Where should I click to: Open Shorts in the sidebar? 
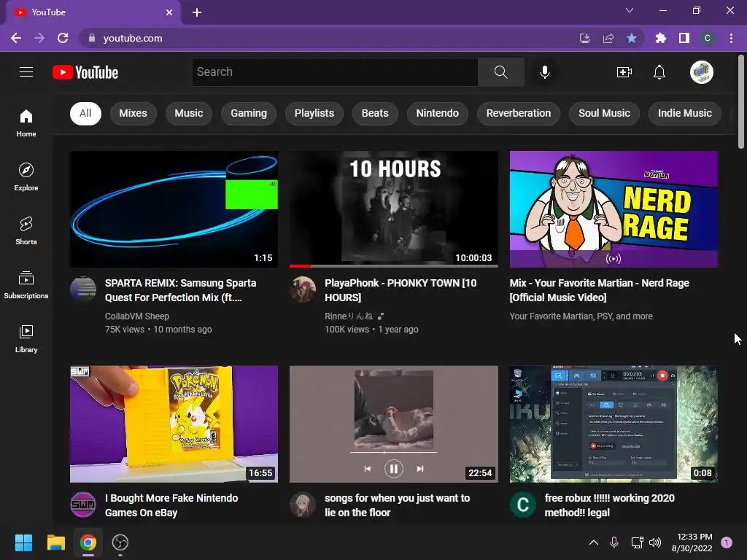pos(26,231)
